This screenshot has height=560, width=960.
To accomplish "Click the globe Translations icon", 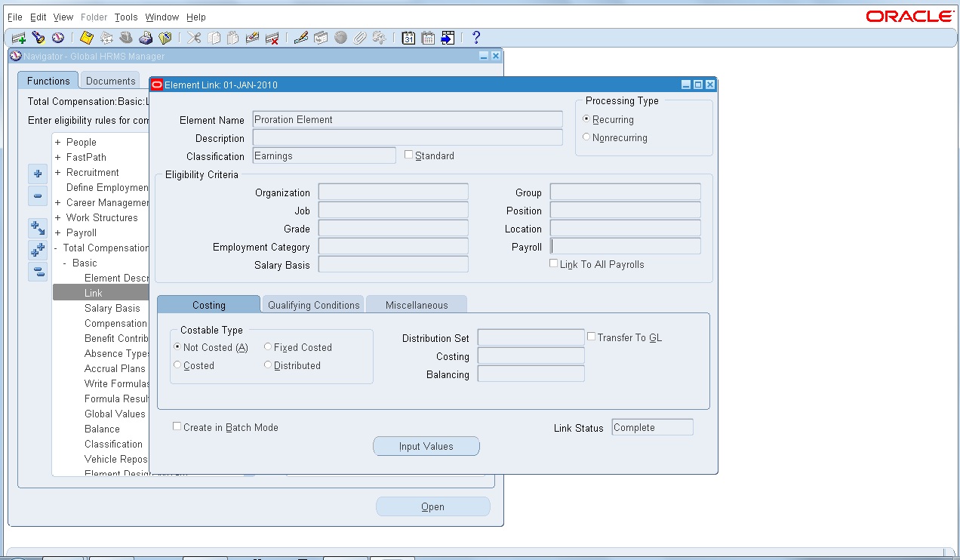I will point(340,37).
